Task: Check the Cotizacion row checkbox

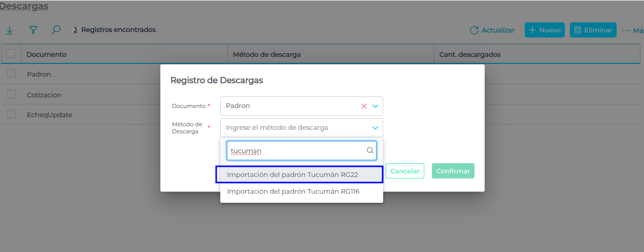Action: click(11, 94)
